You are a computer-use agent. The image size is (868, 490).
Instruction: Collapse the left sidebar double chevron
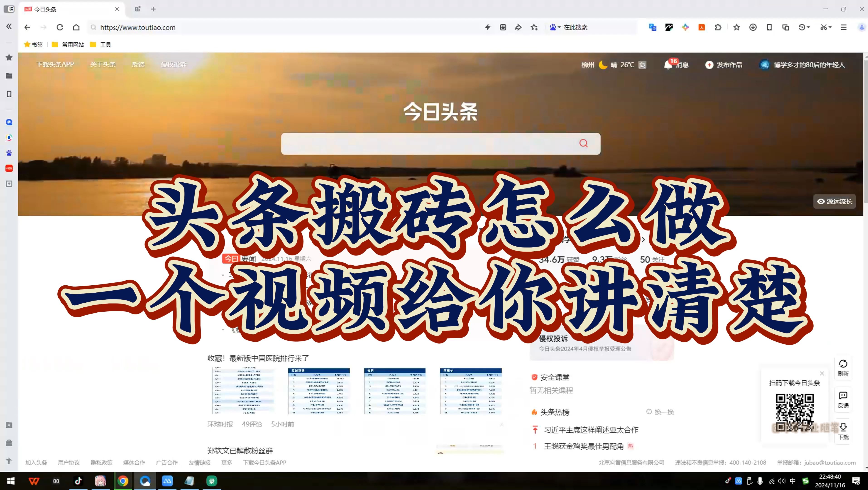(9, 26)
